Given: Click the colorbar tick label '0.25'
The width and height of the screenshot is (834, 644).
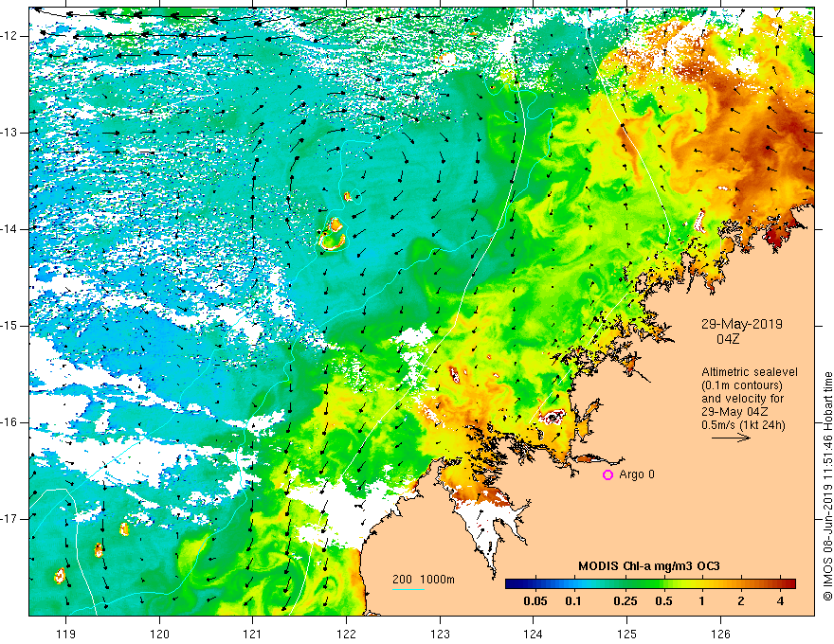Looking at the screenshot, I should click(x=625, y=601).
